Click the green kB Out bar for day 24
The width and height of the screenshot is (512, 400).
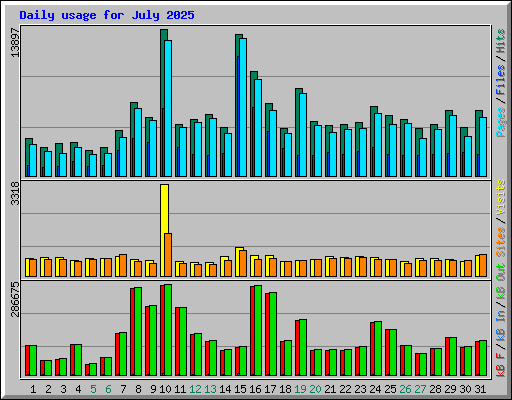point(378,349)
